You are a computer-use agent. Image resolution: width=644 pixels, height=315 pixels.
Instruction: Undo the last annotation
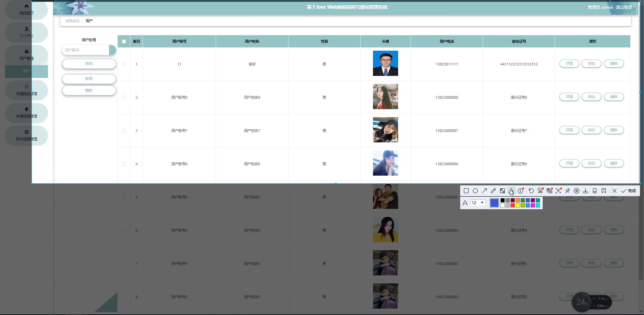point(531,191)
